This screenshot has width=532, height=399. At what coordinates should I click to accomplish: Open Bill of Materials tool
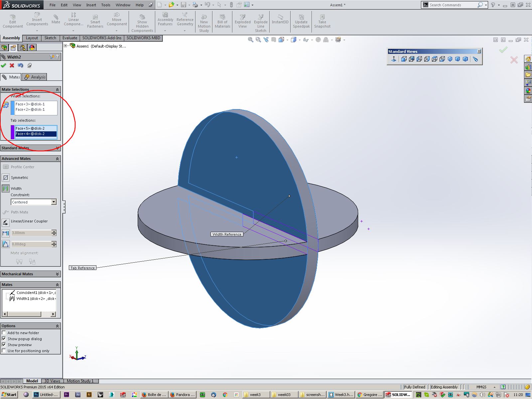[222, 21]
